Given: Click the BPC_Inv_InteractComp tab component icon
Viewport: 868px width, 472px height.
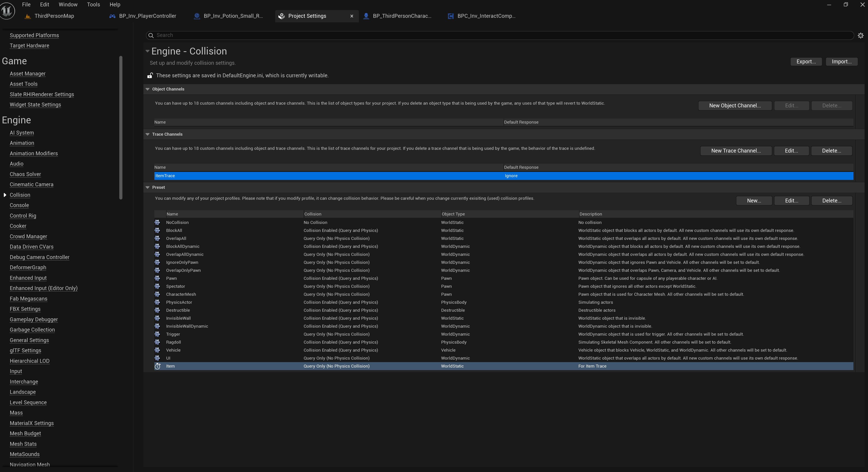Looking at the screenshot, I should click(450, 16).
